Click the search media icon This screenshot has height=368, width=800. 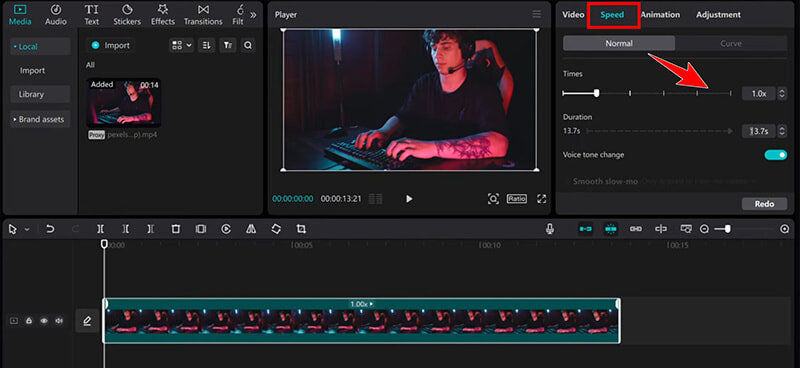247,45
